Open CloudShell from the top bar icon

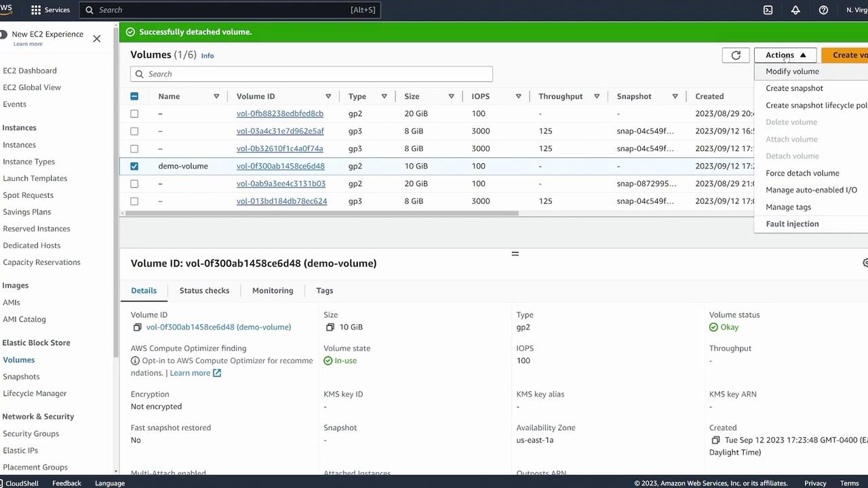[768, 10]
